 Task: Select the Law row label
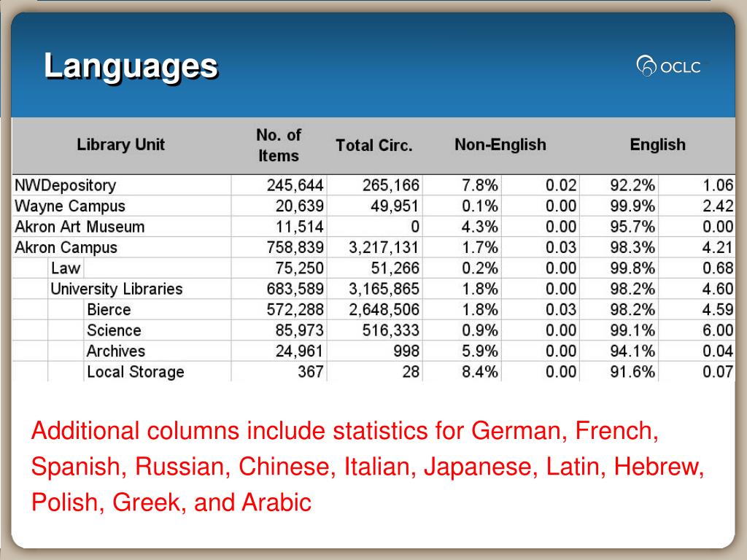[65, 268]
